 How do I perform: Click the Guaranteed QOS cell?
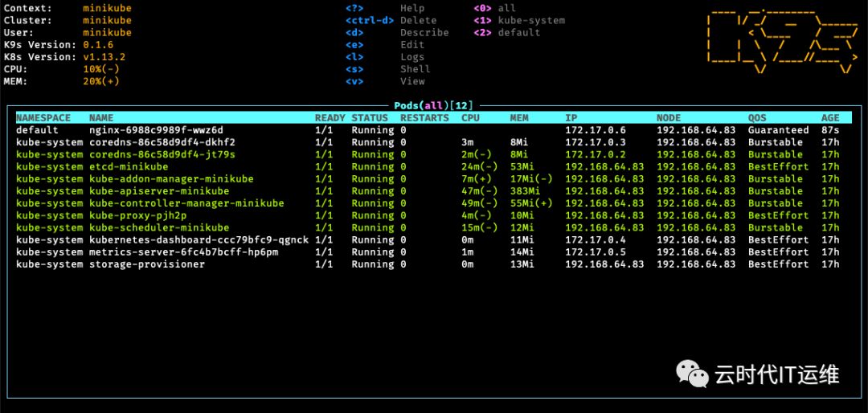pos(778,130)
